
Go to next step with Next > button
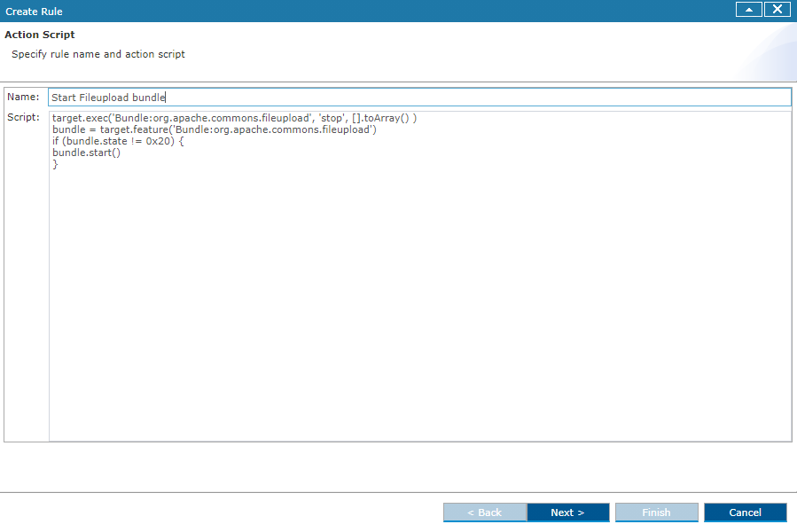[x=567, y=512]
